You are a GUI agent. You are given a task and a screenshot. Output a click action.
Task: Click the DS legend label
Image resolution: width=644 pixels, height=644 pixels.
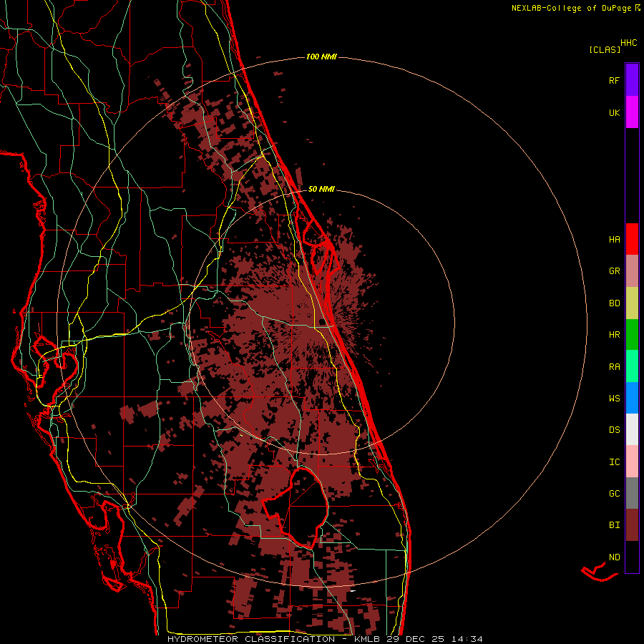click(x=614, y=430)
